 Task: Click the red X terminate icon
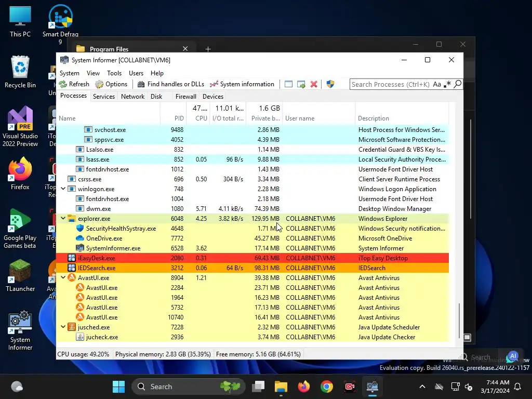pos(314,84)
